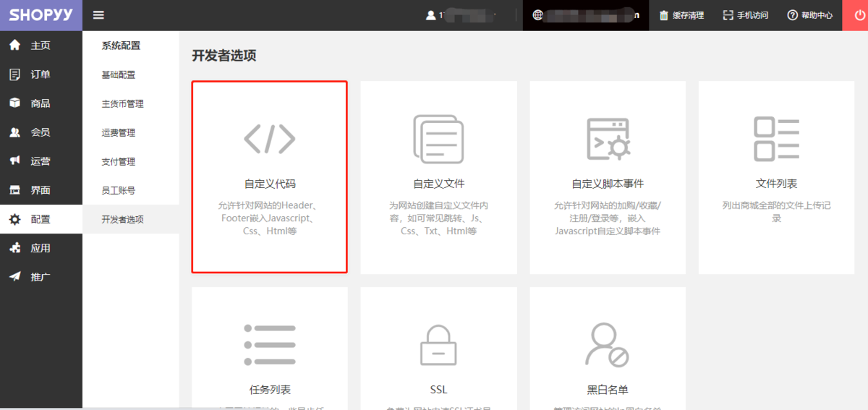Click the bullet list icon for 任务列表
The height and width of the screenshot is (410, 868).
point(270,345)
